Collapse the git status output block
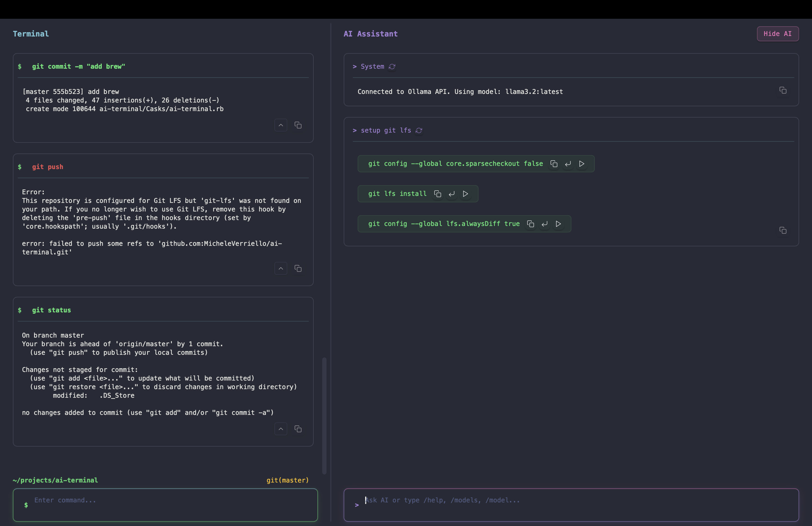 click(280, 429)
